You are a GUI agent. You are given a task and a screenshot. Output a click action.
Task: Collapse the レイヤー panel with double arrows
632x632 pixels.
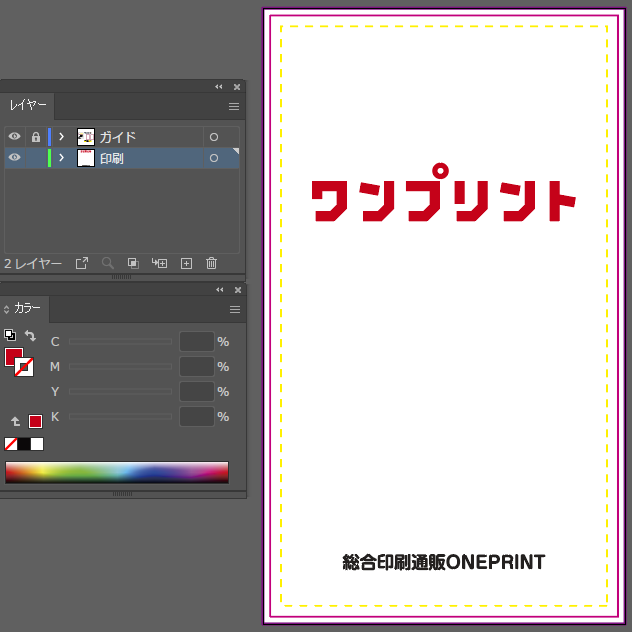click(x=219, y=87)
